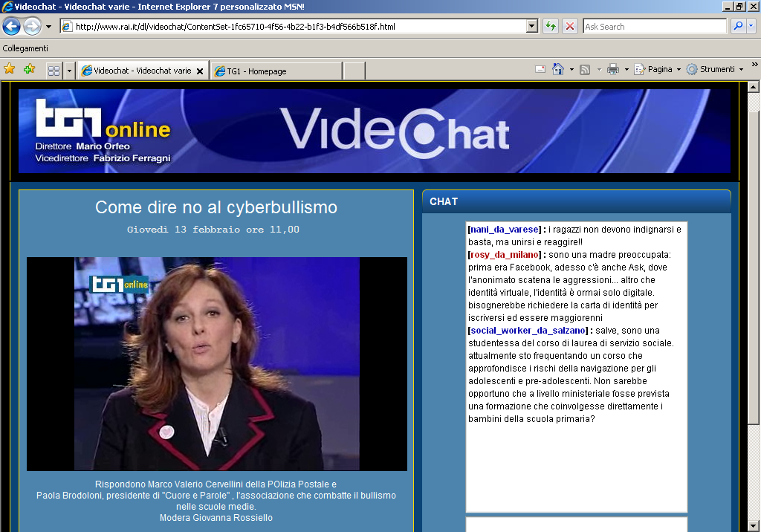Open recent pages dropdown beside Forward button
The width and height of the screenshot is (761, 532).
click(x=48, y=27)
